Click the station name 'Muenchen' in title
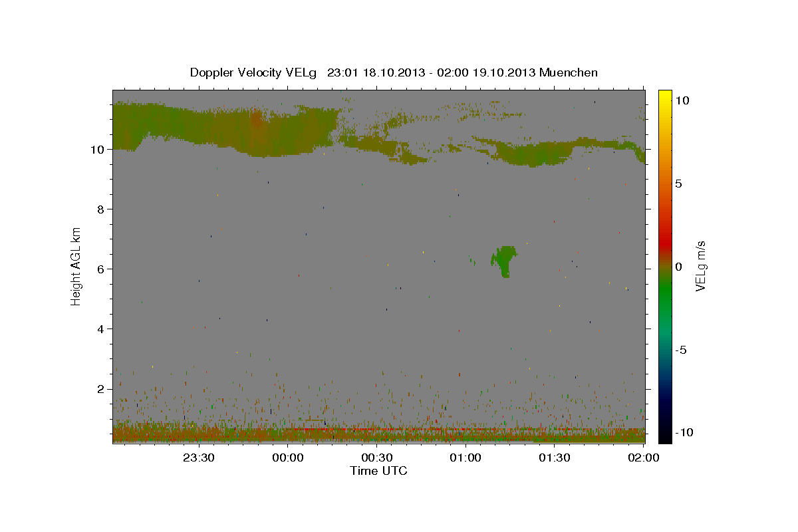 [569, 72]
